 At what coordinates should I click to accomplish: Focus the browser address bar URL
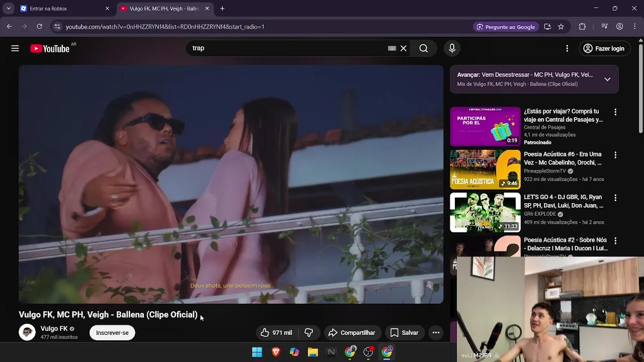pos(165,27)
